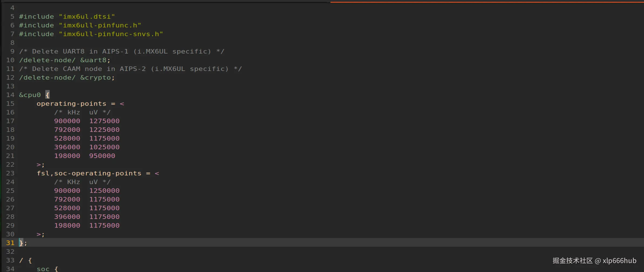Click the &uart8 reference on line 10

[93, 60]
